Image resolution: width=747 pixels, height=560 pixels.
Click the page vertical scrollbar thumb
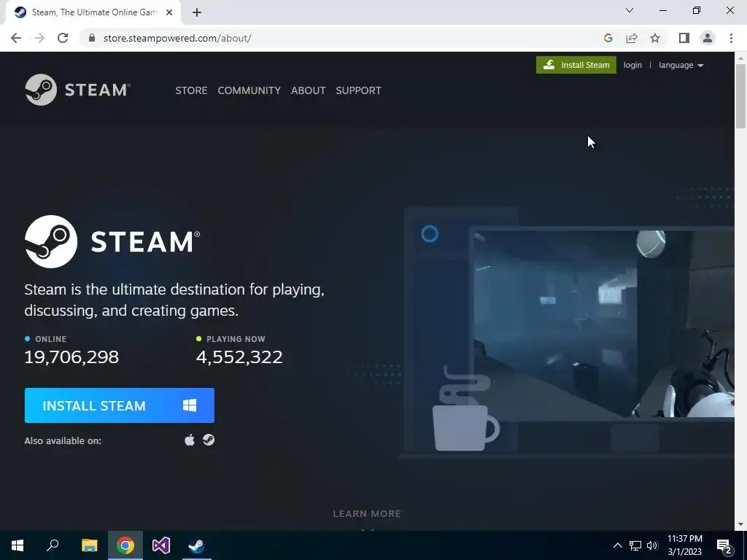[740, 96]
